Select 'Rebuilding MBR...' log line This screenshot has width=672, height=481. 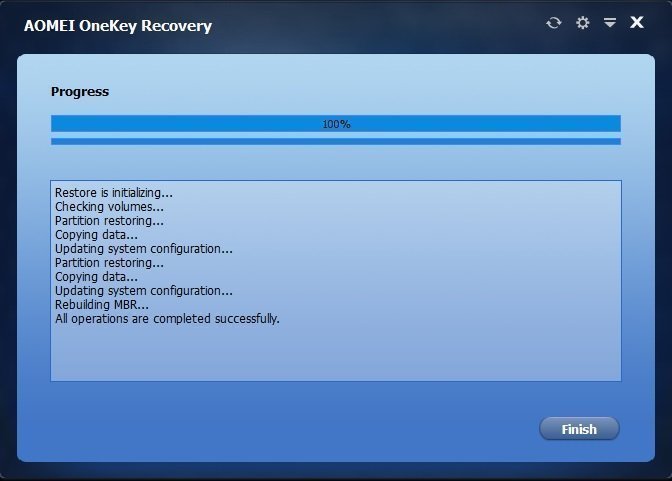(x=102, y=305)
